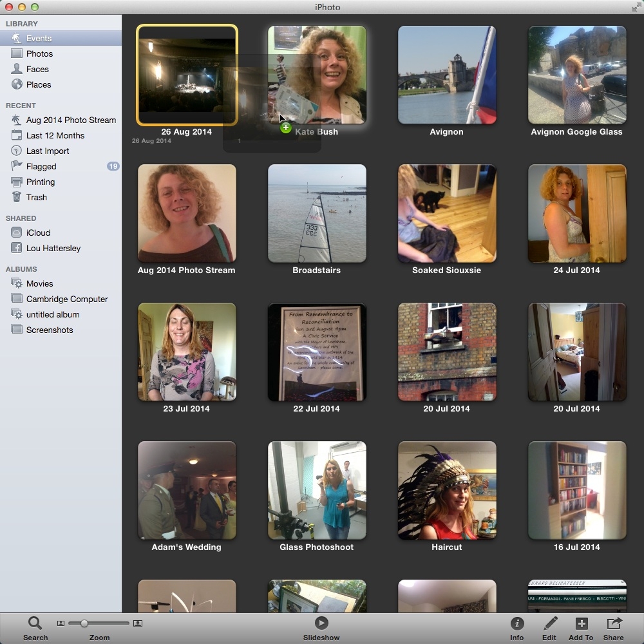Open the 16 Jul 2014 bookshelf event
The image size is (644, 644).
[577, 490]
